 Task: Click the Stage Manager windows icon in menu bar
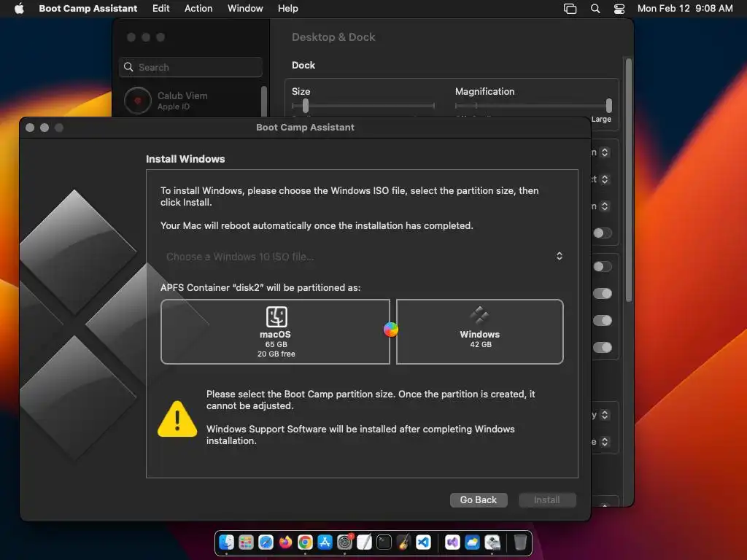point(570,9)
